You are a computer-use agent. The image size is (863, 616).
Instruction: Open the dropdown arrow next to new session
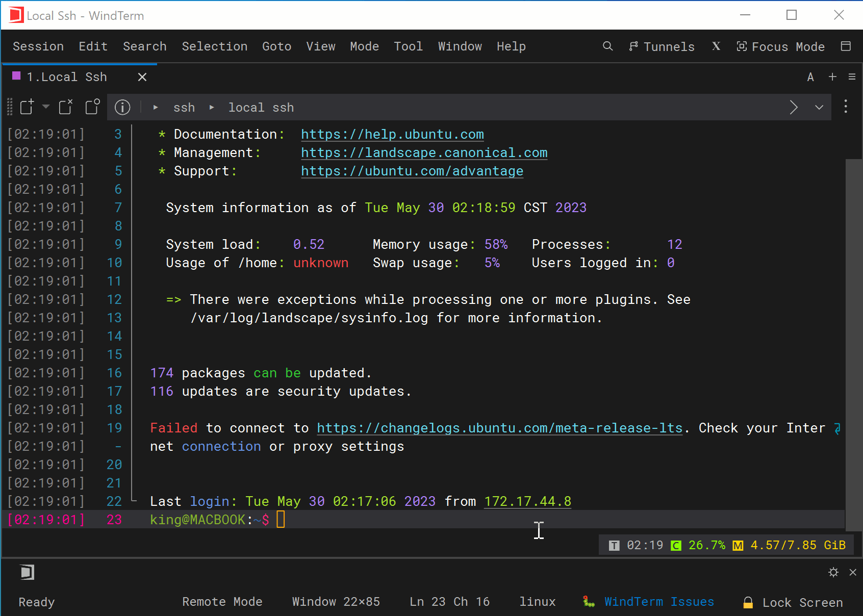pyautogui.click(x=46, y=107)
